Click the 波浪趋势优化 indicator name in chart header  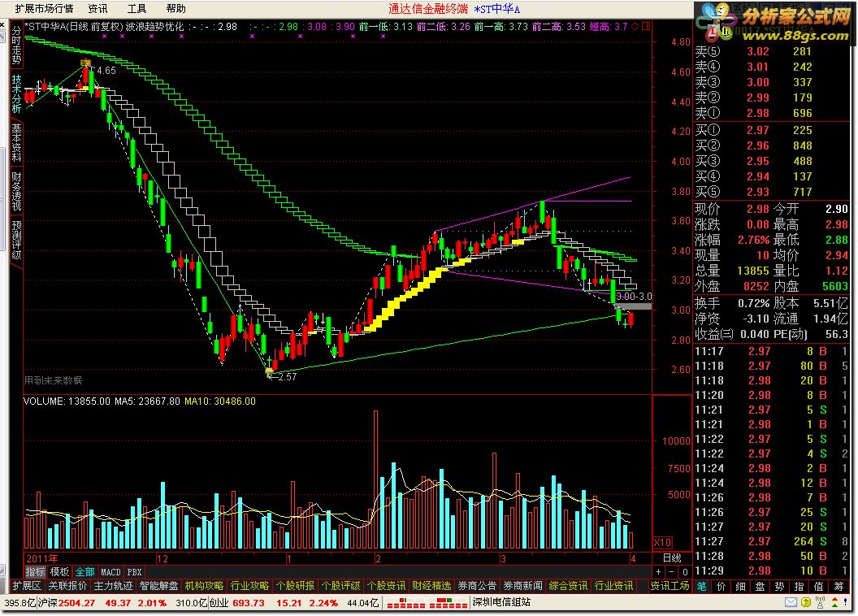coord(154,26)
